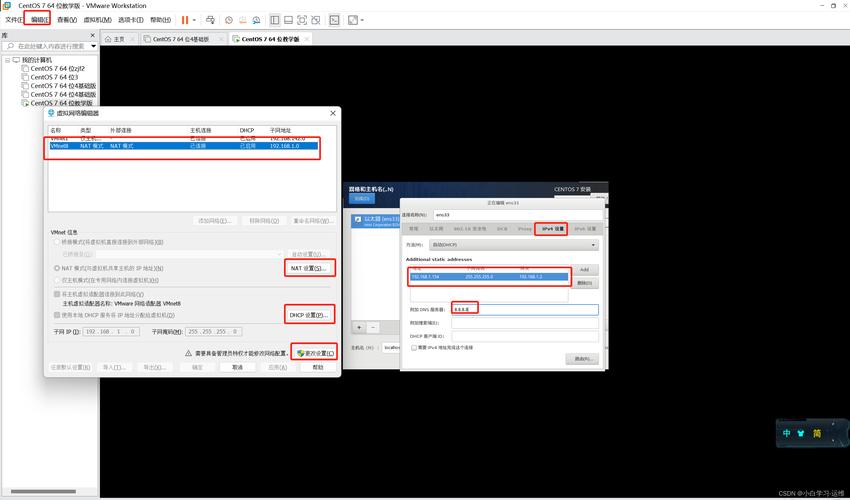
Task: Click the 子网 IP input field
Action: (111, 331)
